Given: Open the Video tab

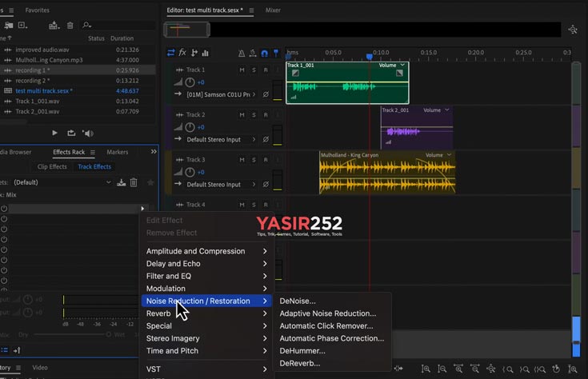Looking at the screenshot, I should tap(40, 367).
